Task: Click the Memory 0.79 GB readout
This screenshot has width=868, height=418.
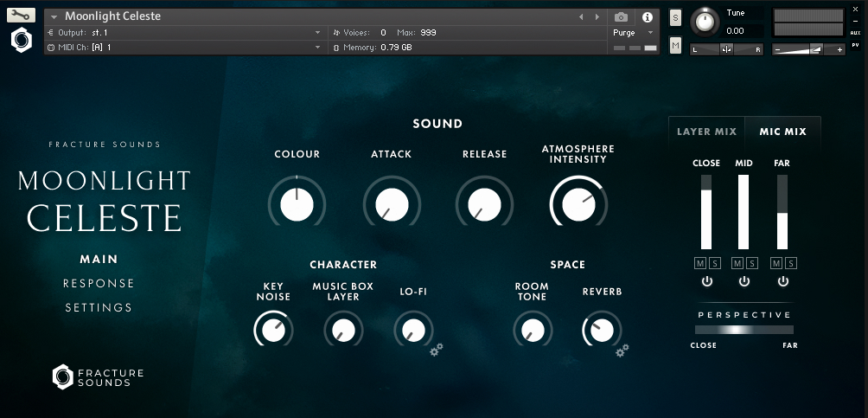Action: click(x=396, y=48)
